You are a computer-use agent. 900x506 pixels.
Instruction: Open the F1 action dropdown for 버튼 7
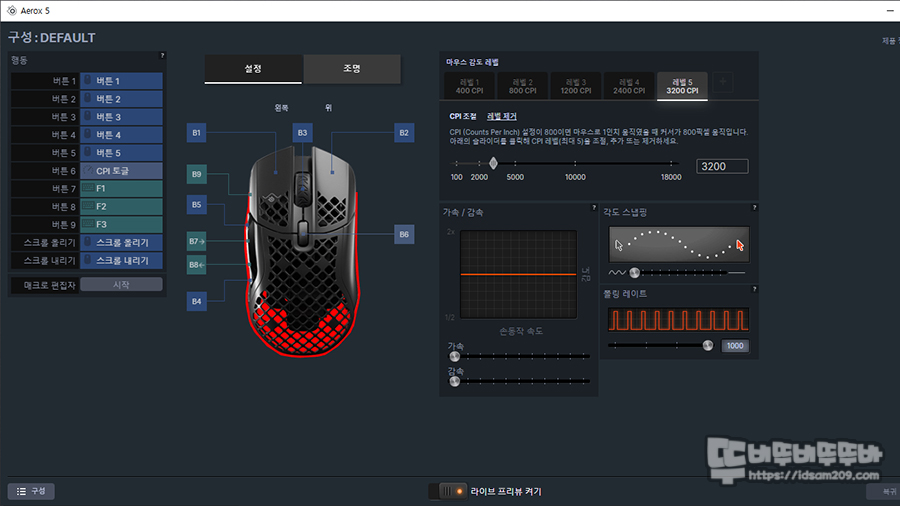point(121,188)
